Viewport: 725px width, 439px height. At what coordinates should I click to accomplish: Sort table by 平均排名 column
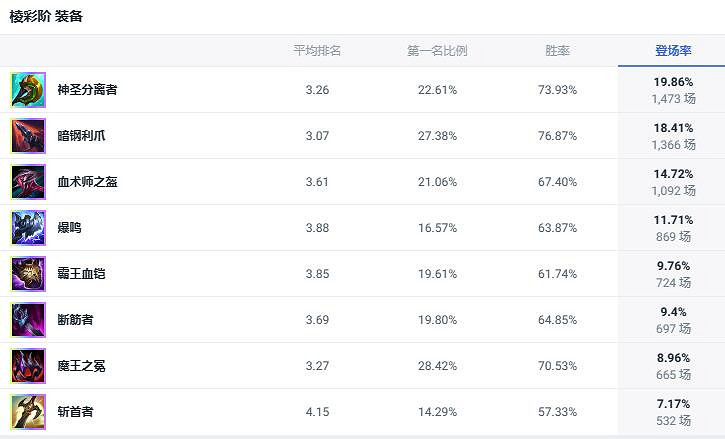pyautogui.click(x=317, y=51)
